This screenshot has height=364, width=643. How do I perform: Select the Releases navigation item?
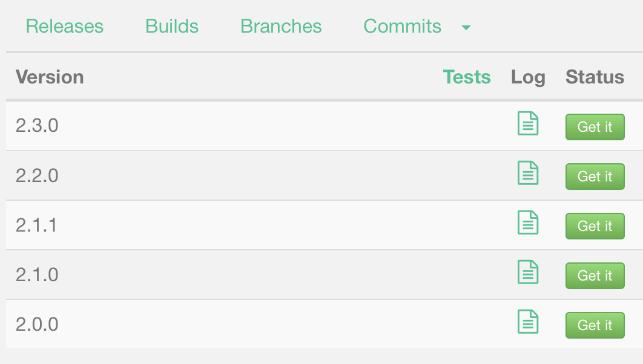pos(64,26)
